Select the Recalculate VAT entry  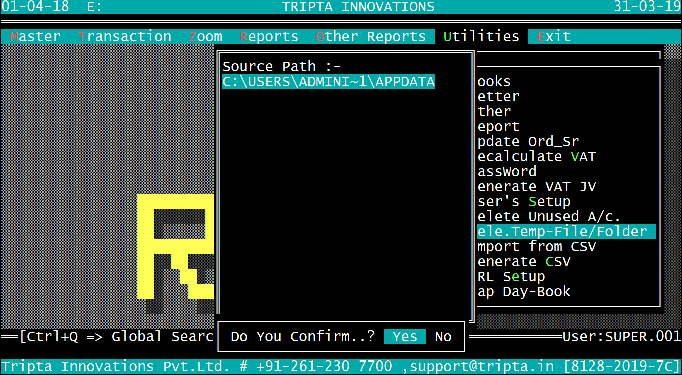pyautogui.click(x=537, y=157)
